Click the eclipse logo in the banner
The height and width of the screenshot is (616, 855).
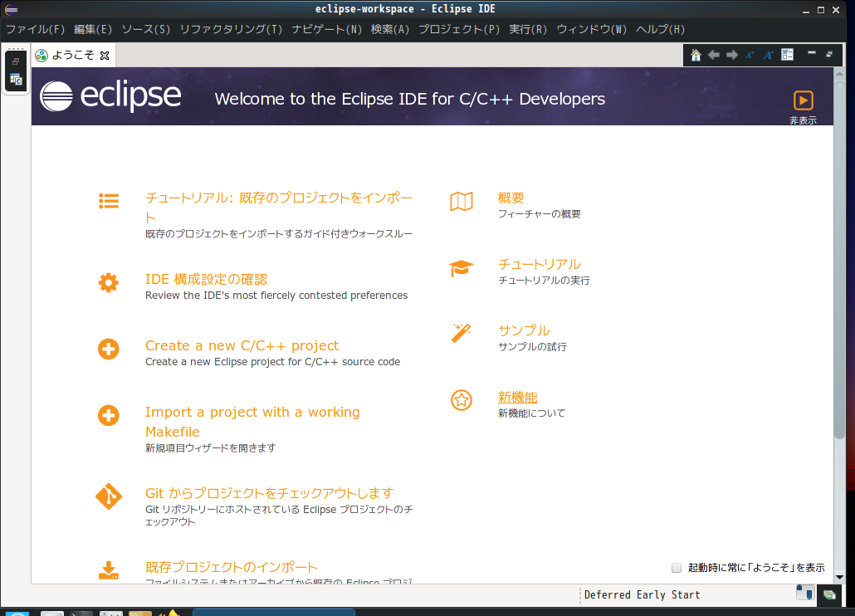[110, 96]
